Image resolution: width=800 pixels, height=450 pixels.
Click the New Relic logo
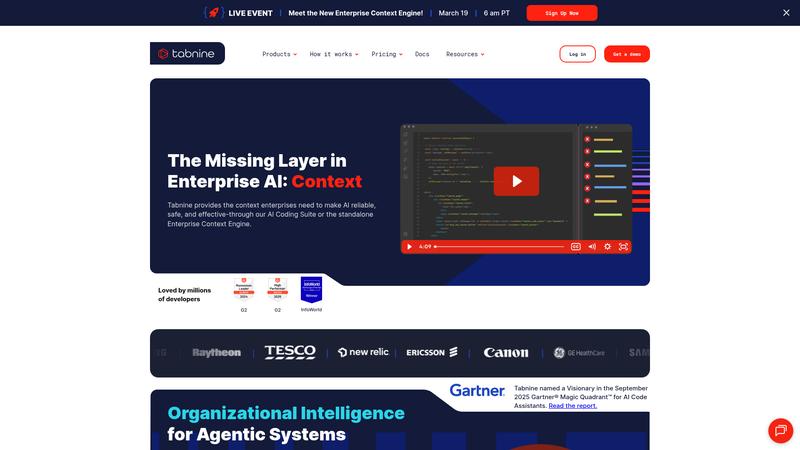click(x=363, y=352)
